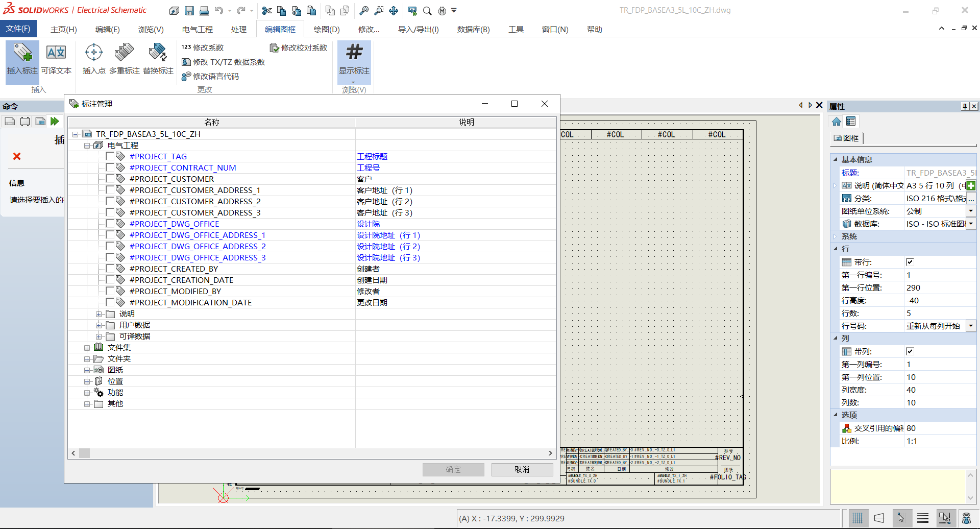Expand the 用户数据 folder node
The height and width of the screenshot is (529, 980).
point(99,325)
